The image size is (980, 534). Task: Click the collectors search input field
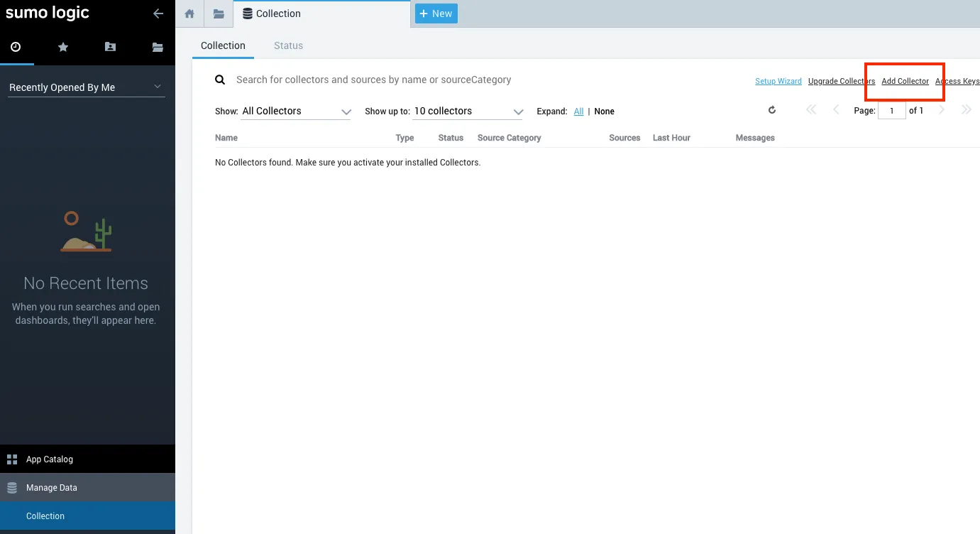click(x=426, y=80)
